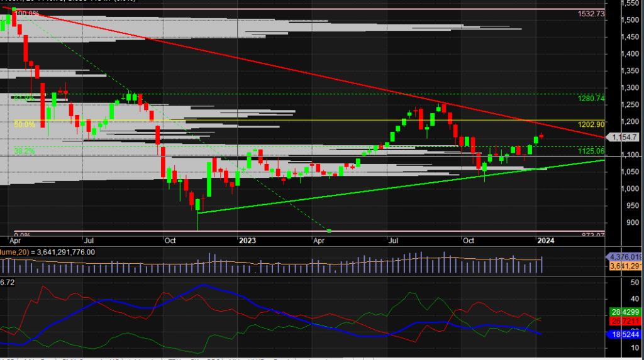Click the purple 4,376,019 volume tag
Image resolution: width=644 pixels, height=360 pixels.
click(x=625, y=257)
